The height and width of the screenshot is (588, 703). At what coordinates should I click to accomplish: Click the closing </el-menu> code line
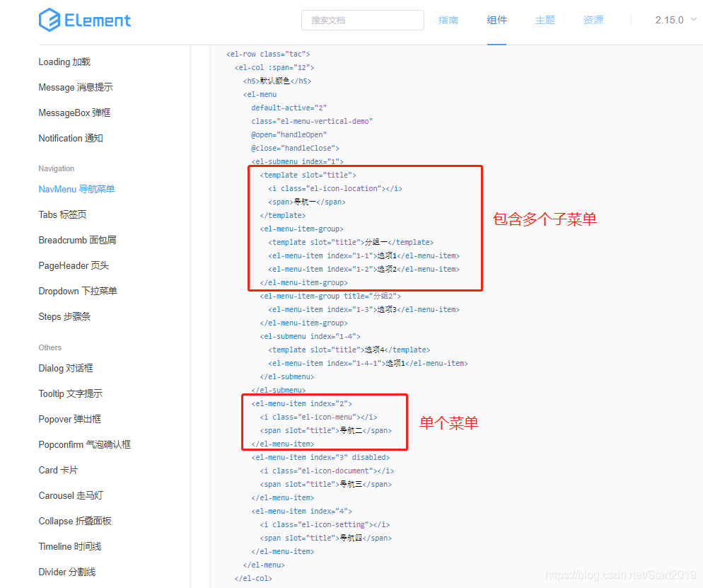point(264,565)
